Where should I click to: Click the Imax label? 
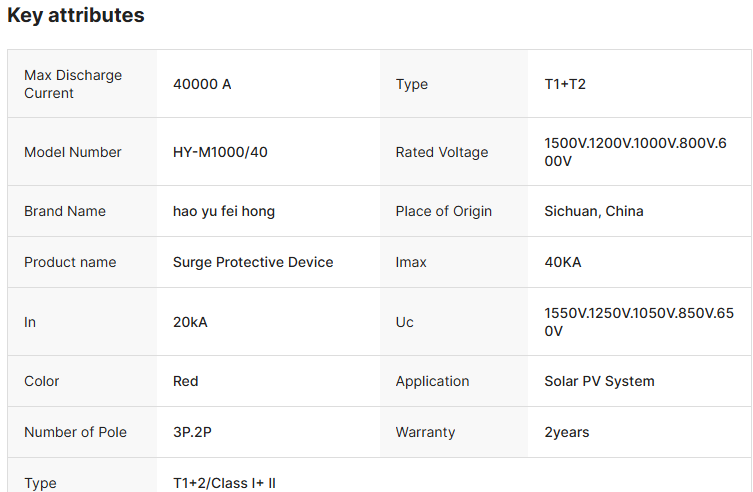coord(411,262)
